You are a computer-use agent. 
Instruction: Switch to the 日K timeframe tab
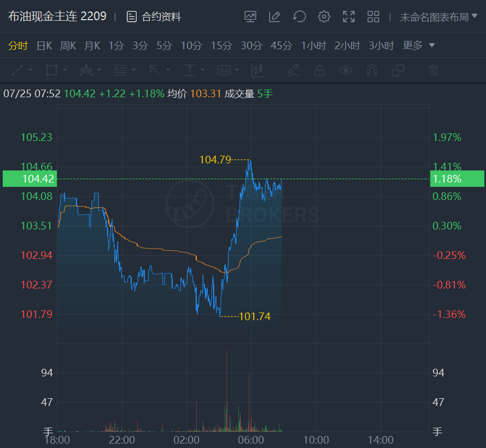(44, 45)
